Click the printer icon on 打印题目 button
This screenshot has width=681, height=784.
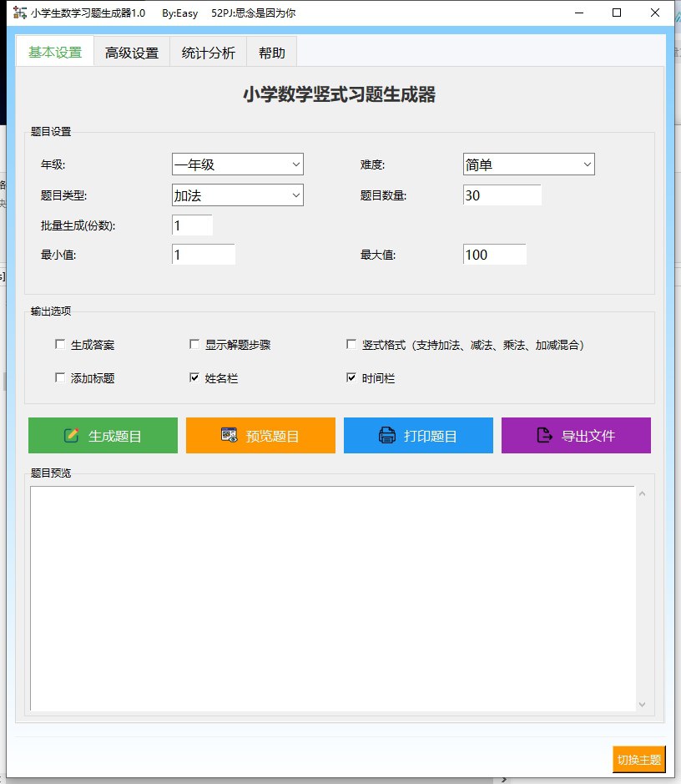click(386, 435)
